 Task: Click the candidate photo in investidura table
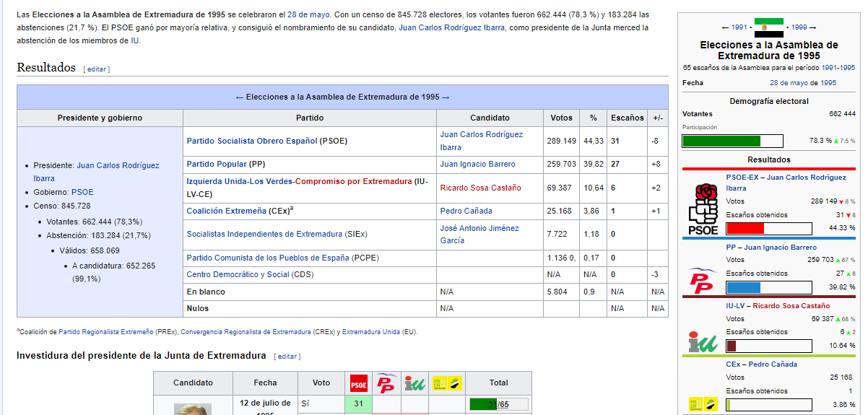(193, 409)
